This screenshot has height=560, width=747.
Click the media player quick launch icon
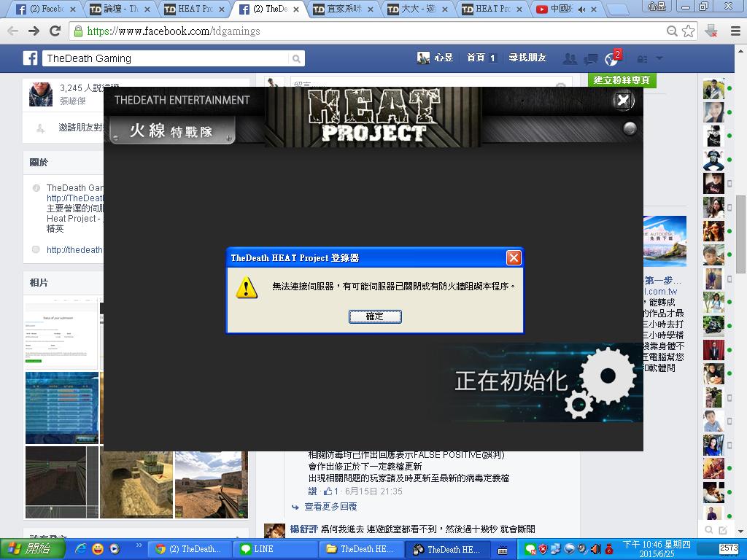click(115, 549)
